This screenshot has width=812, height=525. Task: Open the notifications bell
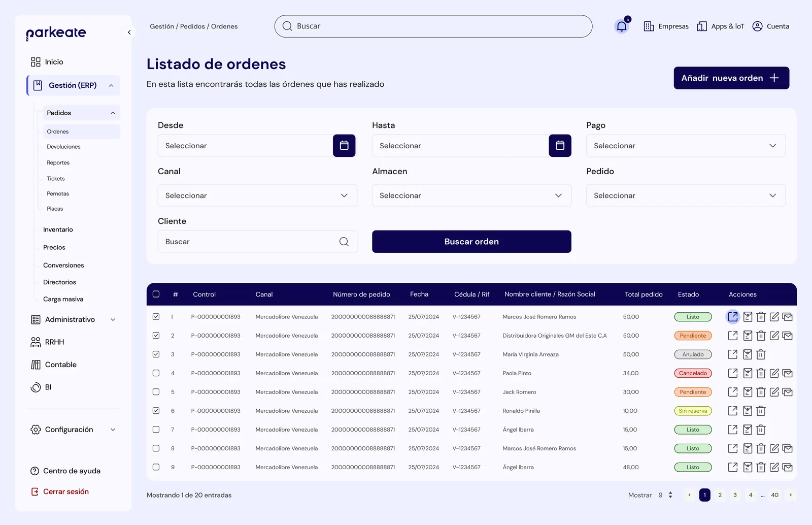(621, 26)
